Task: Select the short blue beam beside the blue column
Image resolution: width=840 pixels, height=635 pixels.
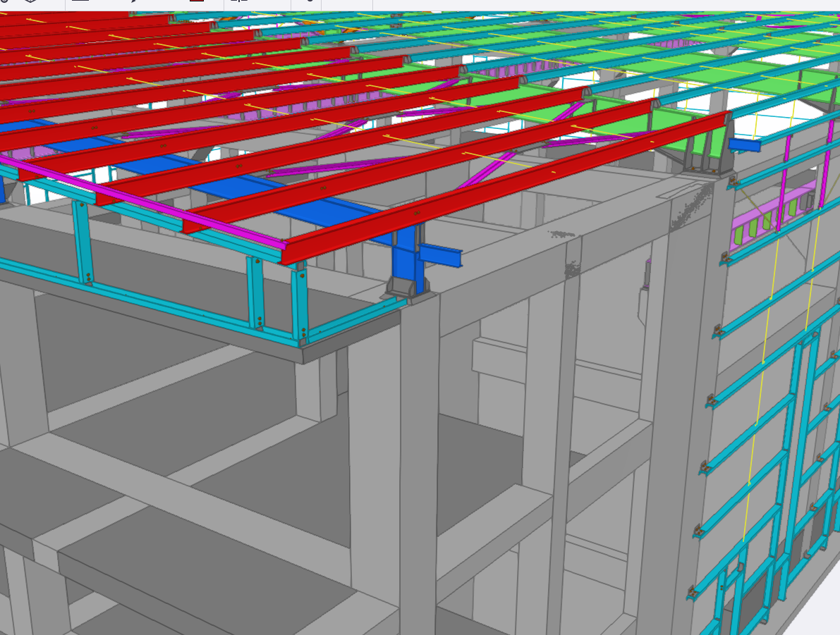Action: tap(442, 255)
